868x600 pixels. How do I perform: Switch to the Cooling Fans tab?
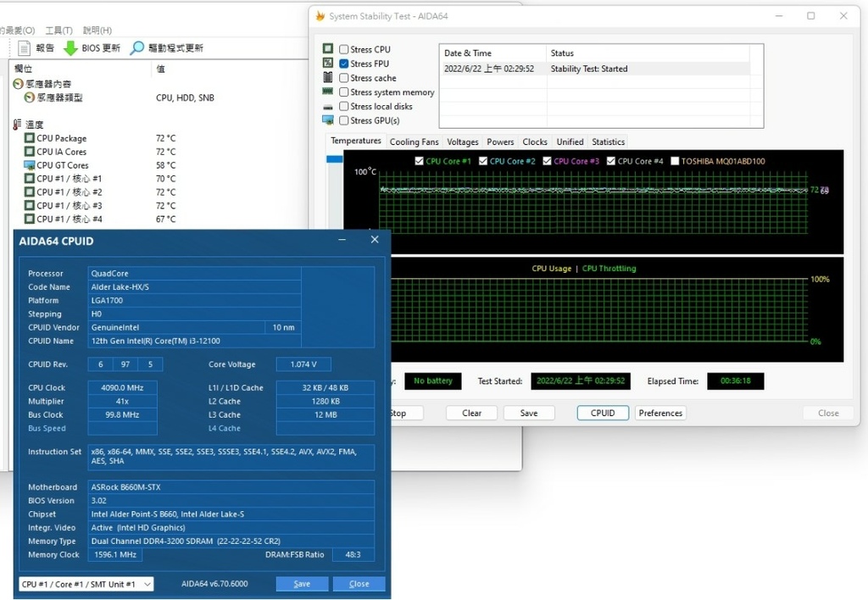point(414,142)
